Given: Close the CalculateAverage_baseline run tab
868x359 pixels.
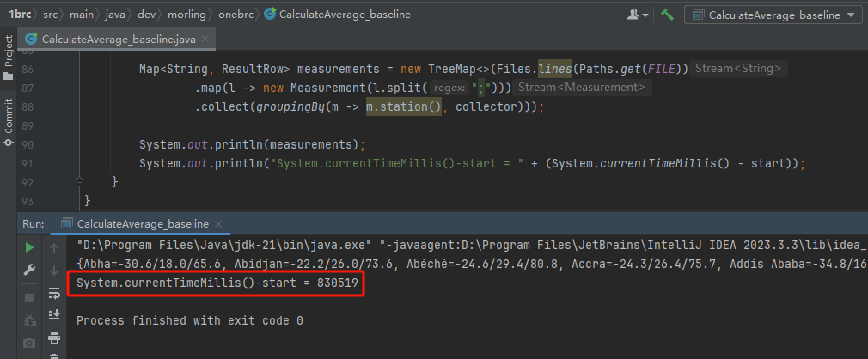Looking at the screenshot, I should pyautogui.click(x=218, y=224).
